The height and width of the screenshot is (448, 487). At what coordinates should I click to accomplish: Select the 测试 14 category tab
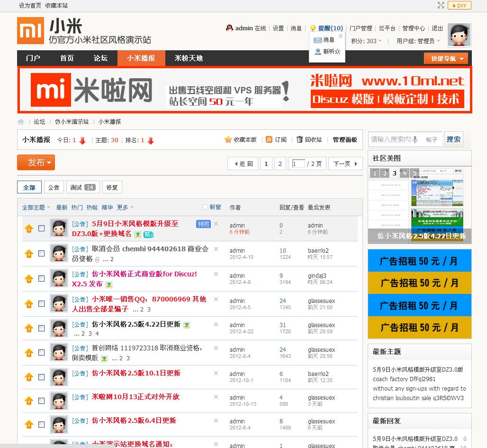[82, 187]
